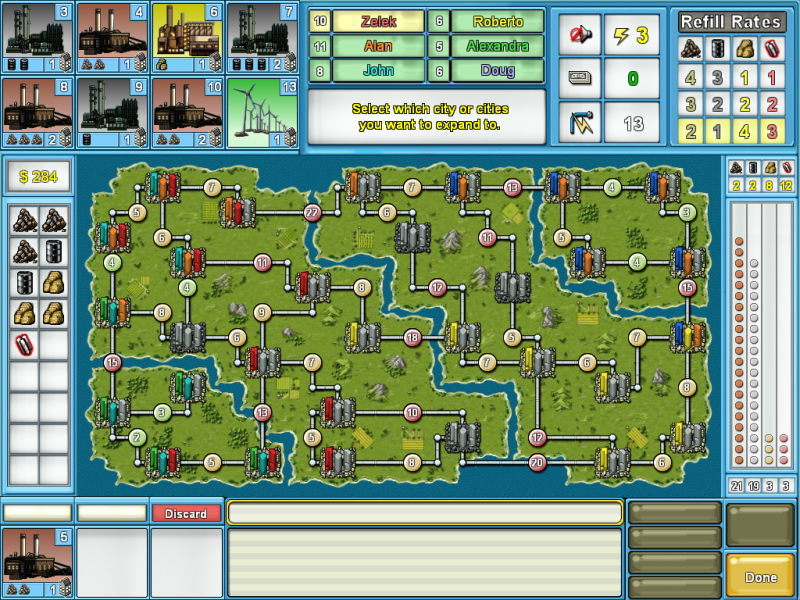Select power plant card number 7
Viewport: 800px width, 600px height.
[262, 38]
